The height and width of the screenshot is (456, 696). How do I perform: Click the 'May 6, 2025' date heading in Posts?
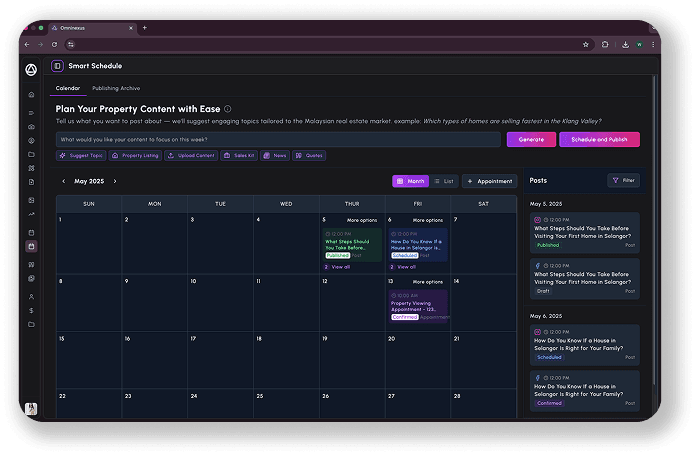546,316
